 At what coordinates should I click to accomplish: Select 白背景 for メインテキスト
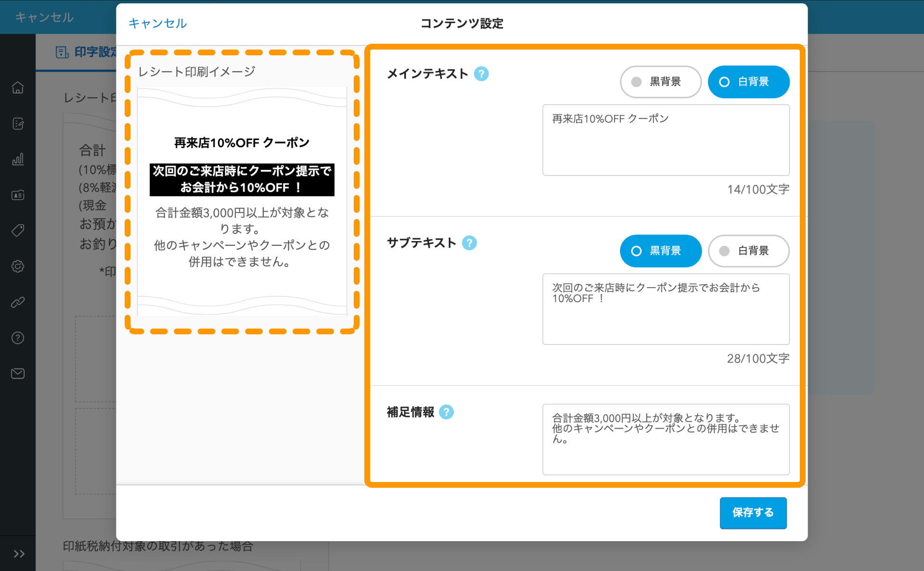tap(748, 82)
